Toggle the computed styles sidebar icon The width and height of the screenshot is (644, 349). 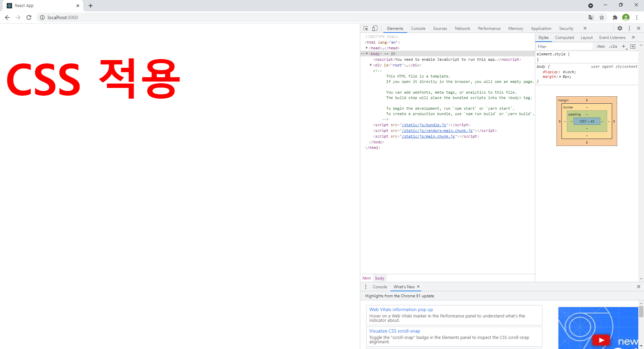[633, 47]
